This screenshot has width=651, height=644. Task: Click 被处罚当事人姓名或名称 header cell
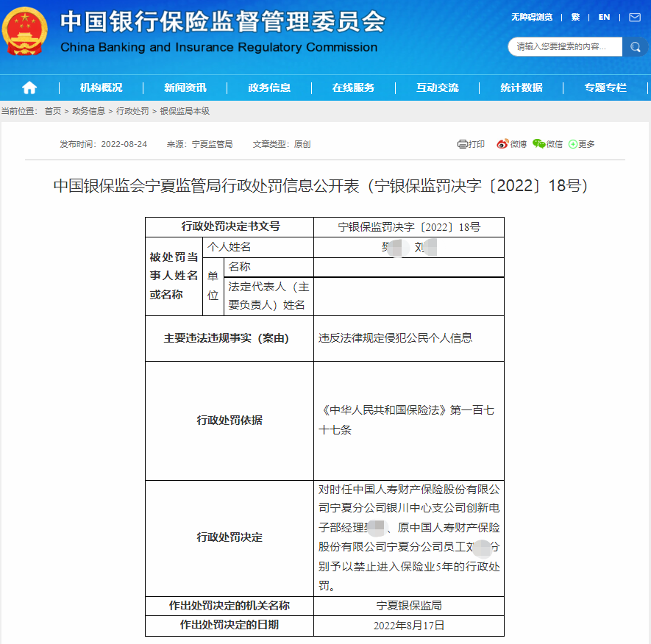click(174, 276)
